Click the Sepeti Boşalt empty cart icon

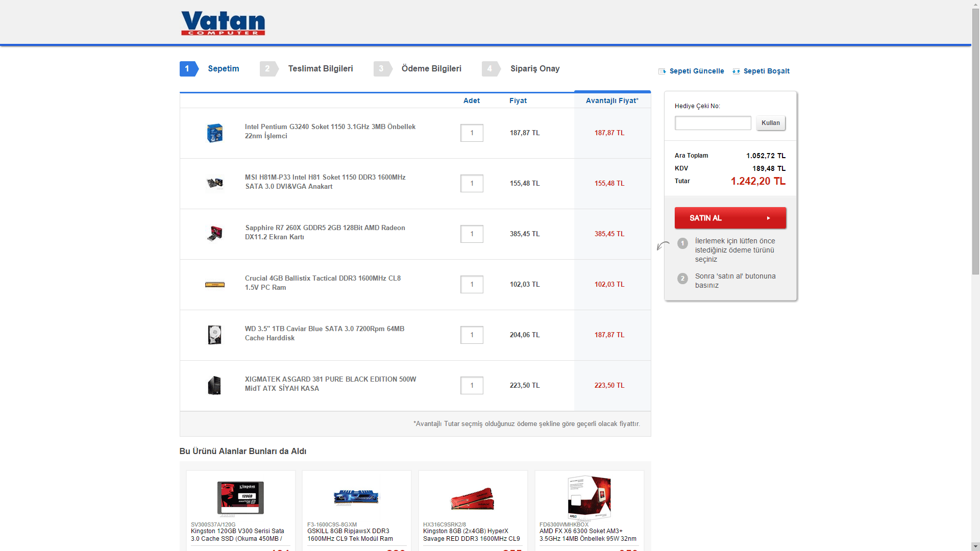736,71
